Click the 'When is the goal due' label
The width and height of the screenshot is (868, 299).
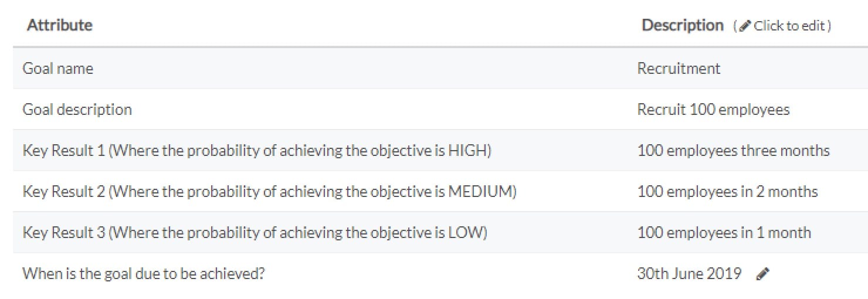tap(143, 274)
